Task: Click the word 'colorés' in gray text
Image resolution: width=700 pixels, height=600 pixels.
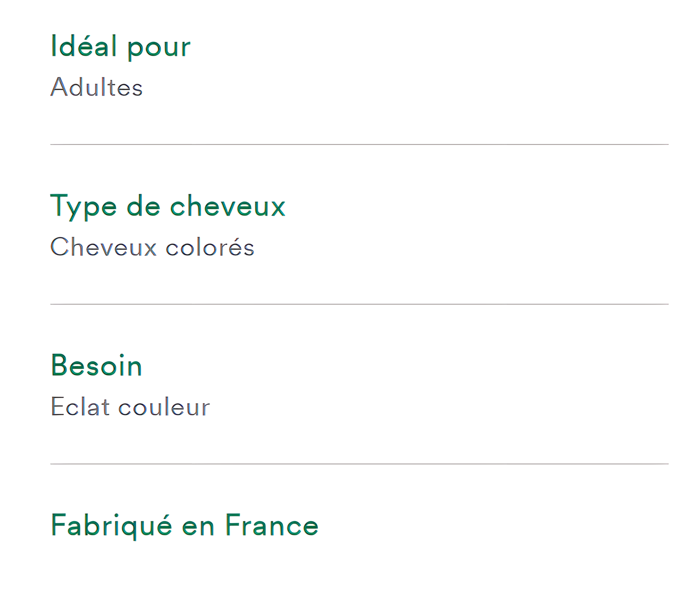Action: (210, 247)
